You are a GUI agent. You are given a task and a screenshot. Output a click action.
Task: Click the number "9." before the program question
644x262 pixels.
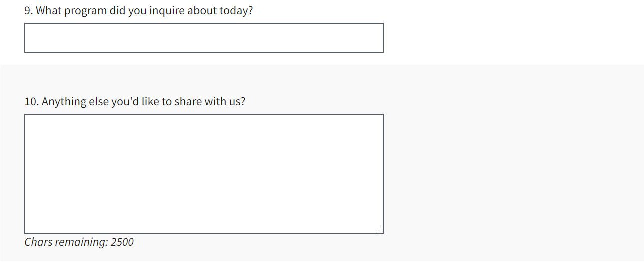pos(29,11)
